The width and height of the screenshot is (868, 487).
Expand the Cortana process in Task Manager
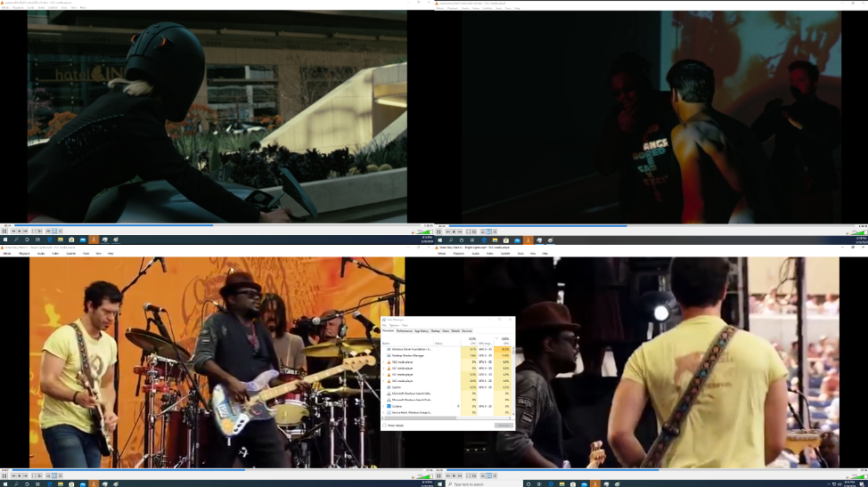coord(384,405)
